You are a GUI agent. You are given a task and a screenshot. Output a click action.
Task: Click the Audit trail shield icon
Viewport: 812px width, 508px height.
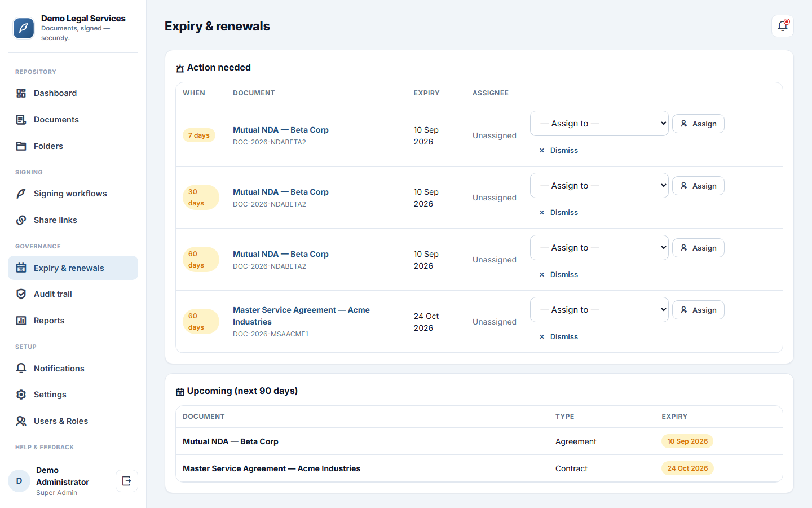pyautogui.click(x=21, y=294)
